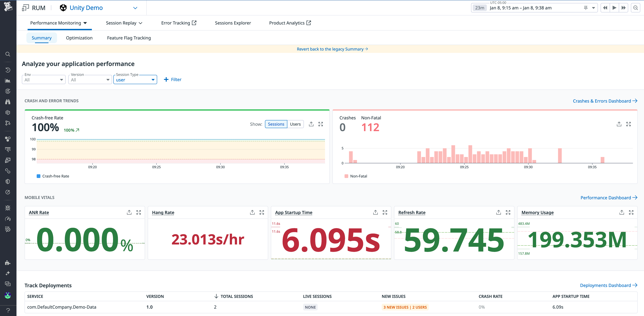Open search from the left sidebar
The image size is (644, 316).
coord(8,54)
